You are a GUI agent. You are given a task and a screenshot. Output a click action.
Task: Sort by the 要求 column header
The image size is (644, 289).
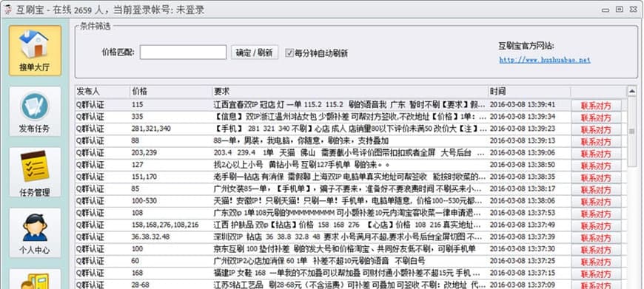[350, 92]
